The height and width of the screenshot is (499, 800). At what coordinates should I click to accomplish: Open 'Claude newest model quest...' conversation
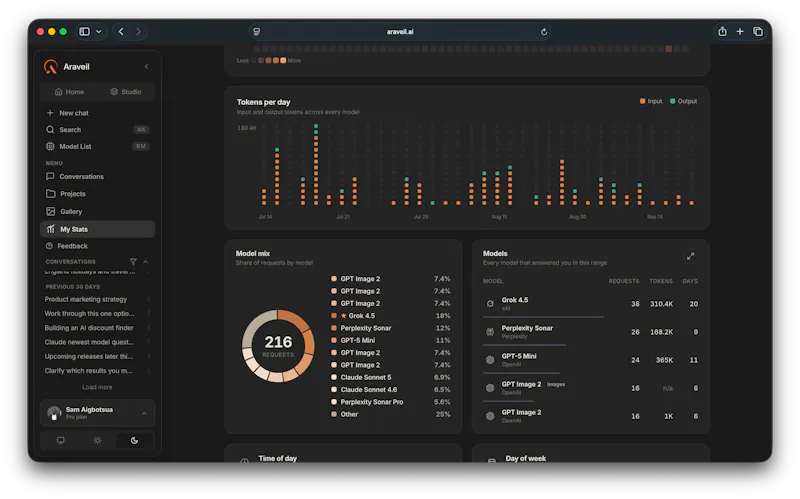pos(89,342)
